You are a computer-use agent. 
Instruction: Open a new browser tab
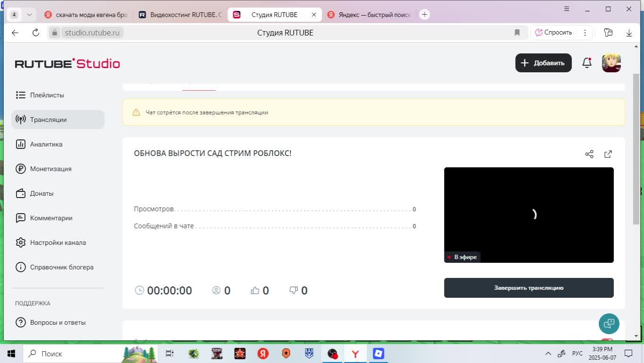[x=424, y=15]
